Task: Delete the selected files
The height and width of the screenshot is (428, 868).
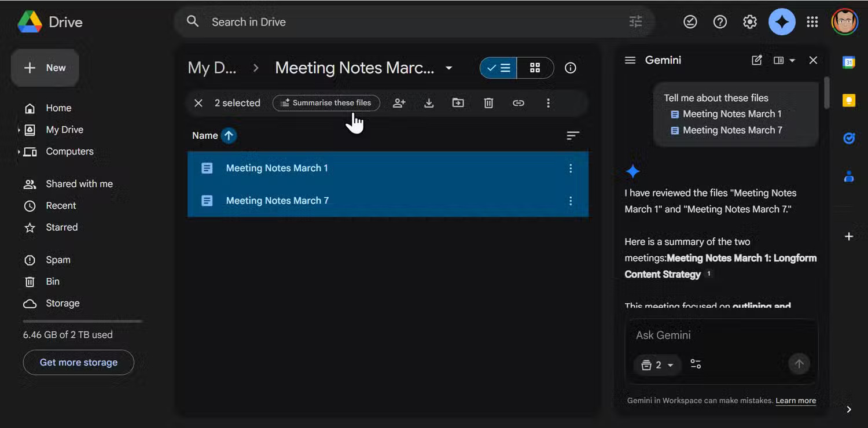Action: pos(488,102)
